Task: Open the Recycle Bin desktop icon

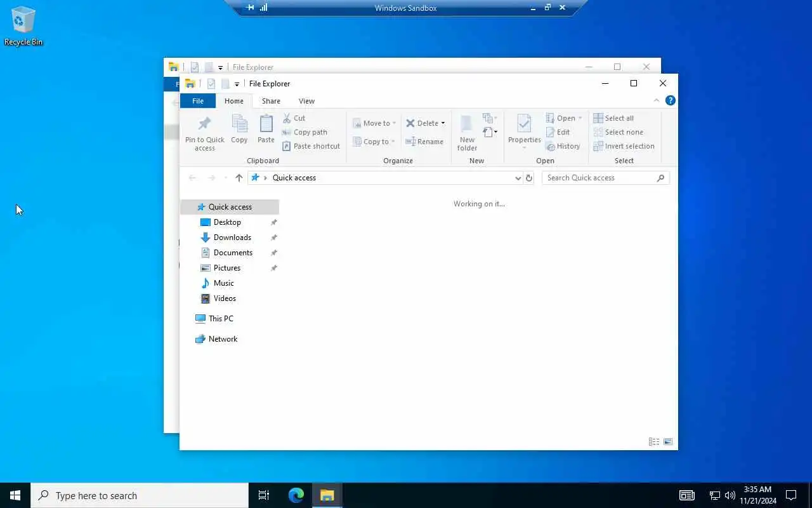Action: [23, 27]
